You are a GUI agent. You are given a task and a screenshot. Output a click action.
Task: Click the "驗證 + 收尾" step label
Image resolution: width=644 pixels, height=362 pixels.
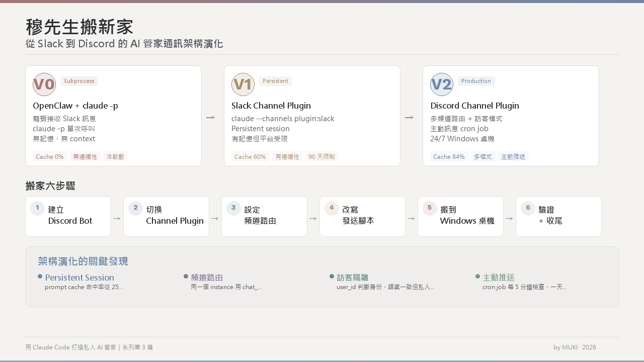[550, 215]
